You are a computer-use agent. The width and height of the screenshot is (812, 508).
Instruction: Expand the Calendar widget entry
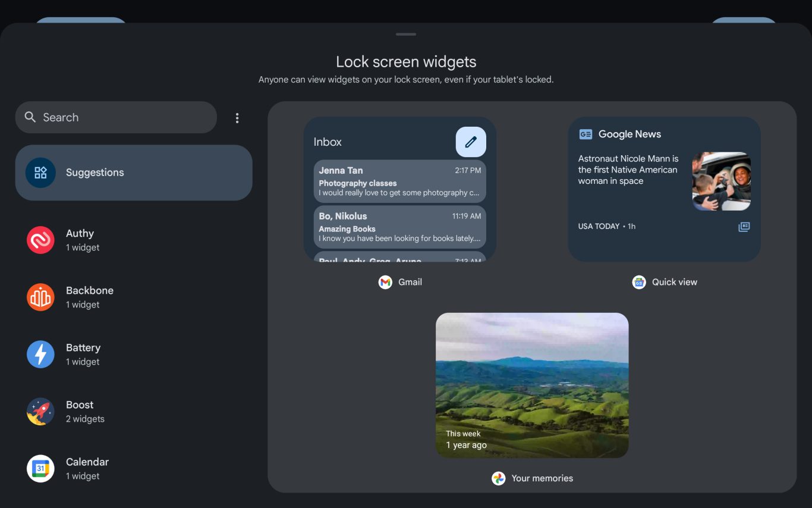[134, 469]
